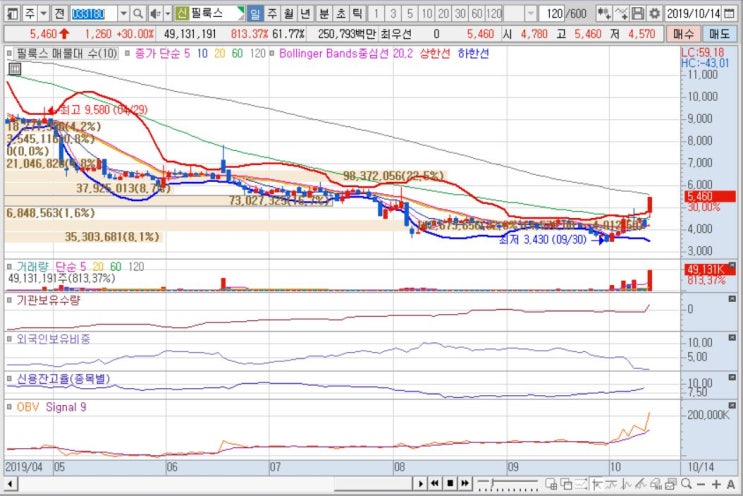Image resolution: width=743 pixels, height=496 pixels.
Task: Open the calendar date picker icon
Action: pos(729,14)
